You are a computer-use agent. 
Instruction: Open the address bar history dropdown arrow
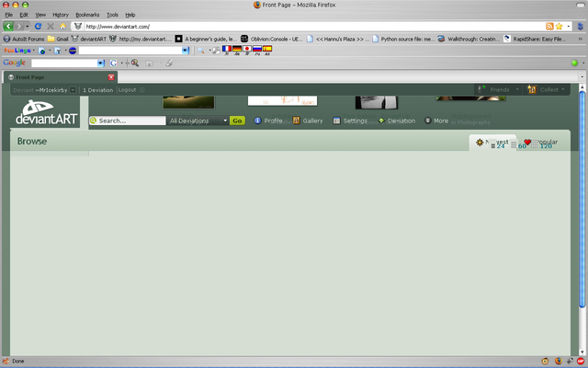coord(569,27)
